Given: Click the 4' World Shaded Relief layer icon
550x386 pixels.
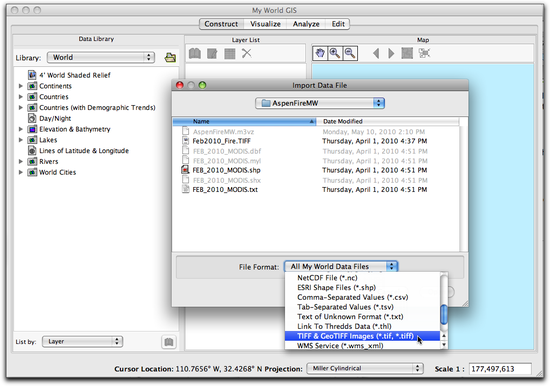Looking at the screenshot, I should (x=32, y=75).
